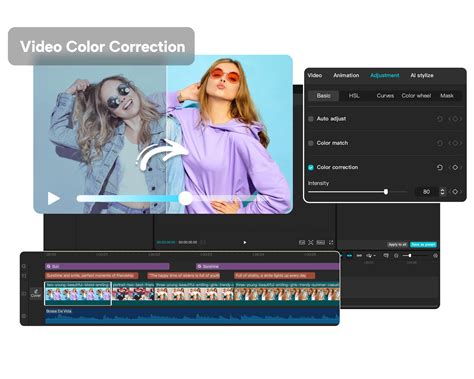The image size is (474, 379).
Task: Add keyframe for Color correction
Action: point(455,167)
